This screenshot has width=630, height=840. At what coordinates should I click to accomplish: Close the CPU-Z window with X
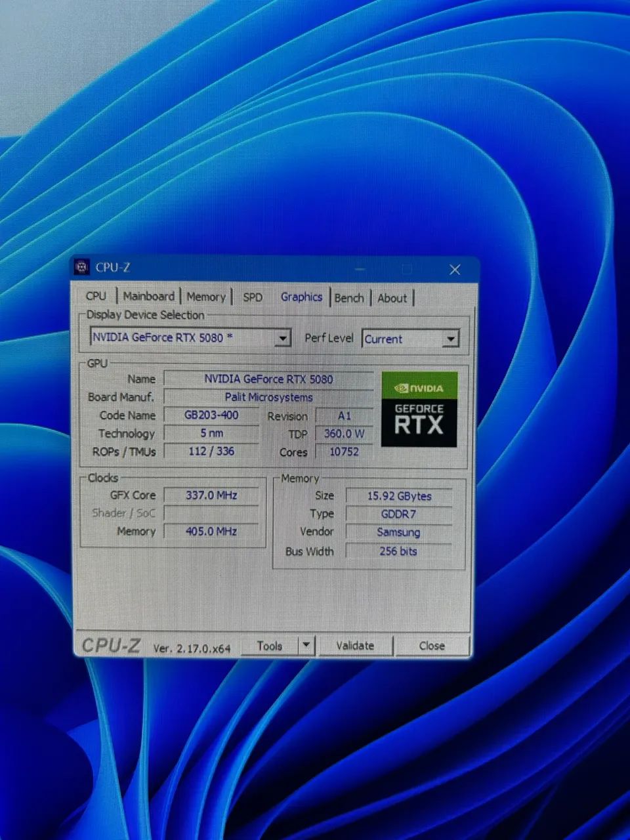pyautogui.click(x=455, y=270)
